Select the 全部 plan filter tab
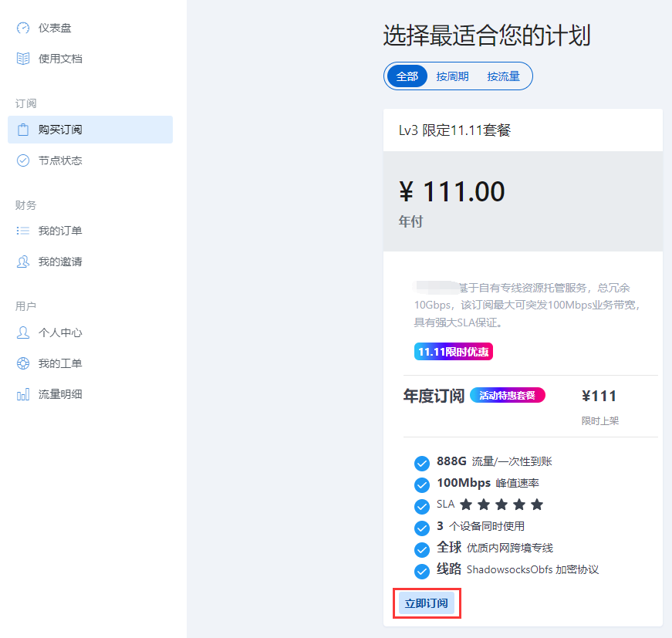Viewport: 672px width, 638px height. (407, 76)
